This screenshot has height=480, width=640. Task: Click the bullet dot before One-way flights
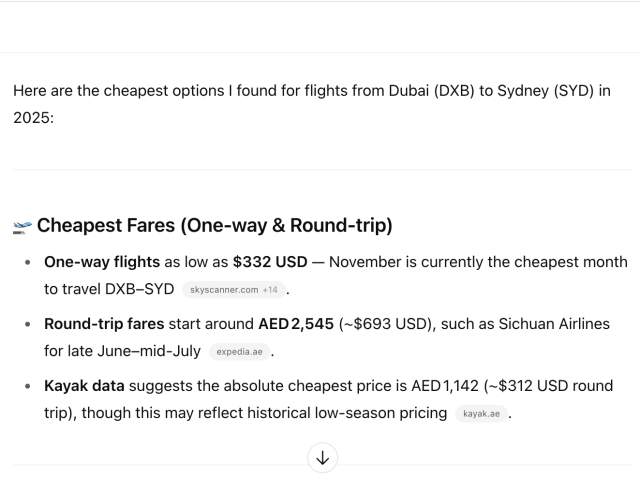click(28, 262)
